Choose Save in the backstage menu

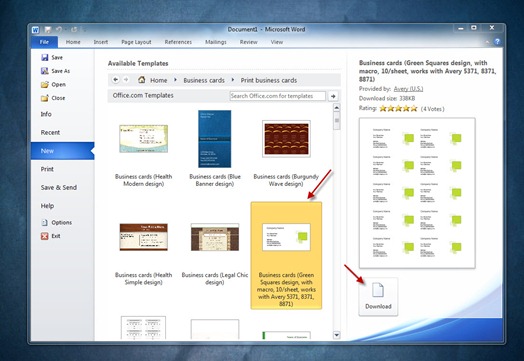[52, 57]
